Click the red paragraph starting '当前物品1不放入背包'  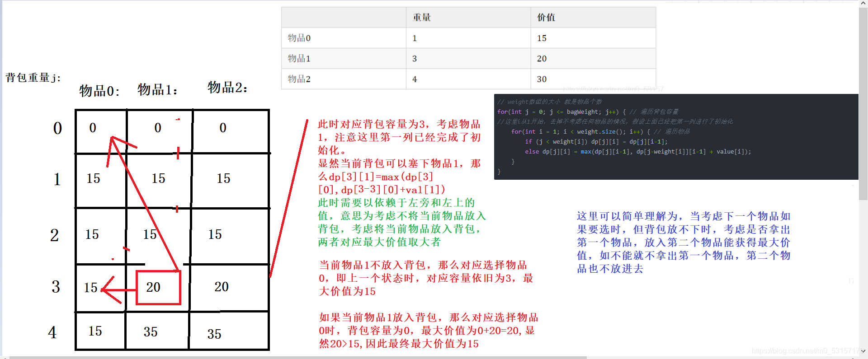(426, 278)
